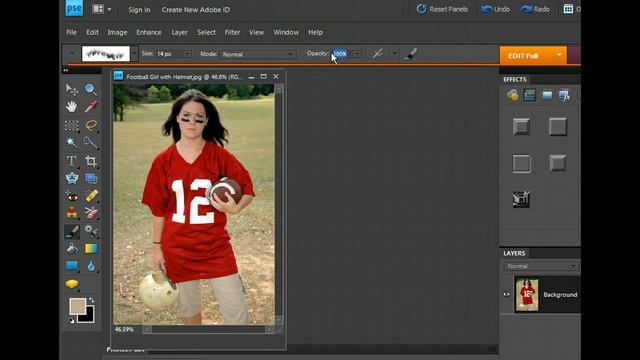
Task: Toggle Airbrush mode in options bar
Action: (378, 54)
